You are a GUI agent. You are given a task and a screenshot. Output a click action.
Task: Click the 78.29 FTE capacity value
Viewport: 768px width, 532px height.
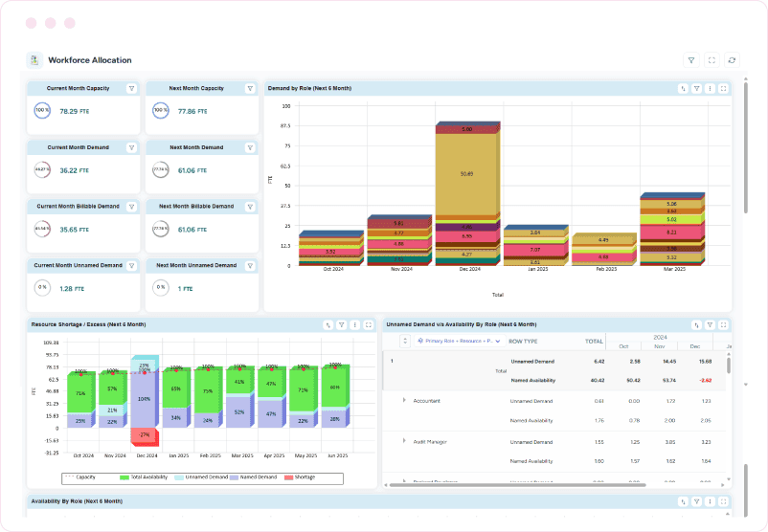point(75,112)
